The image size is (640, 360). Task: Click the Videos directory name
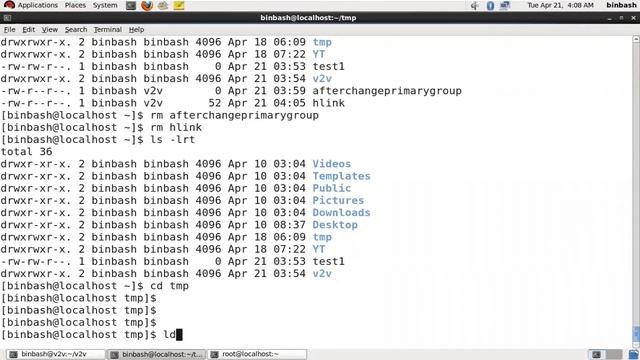pos(331,164)
